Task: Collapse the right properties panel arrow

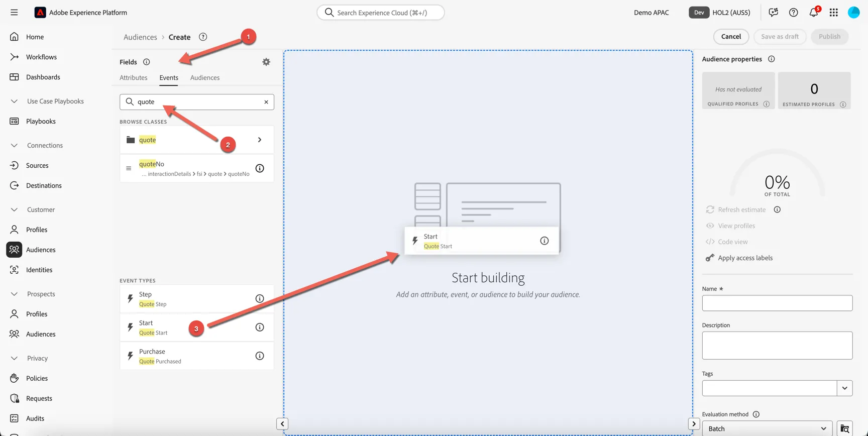Action: tap(694, 424)
